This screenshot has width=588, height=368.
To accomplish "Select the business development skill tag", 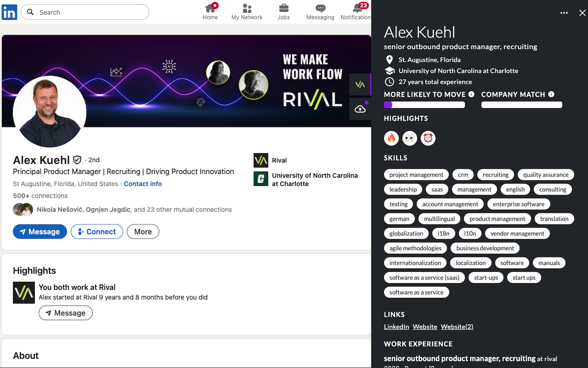I will [485, 248].
